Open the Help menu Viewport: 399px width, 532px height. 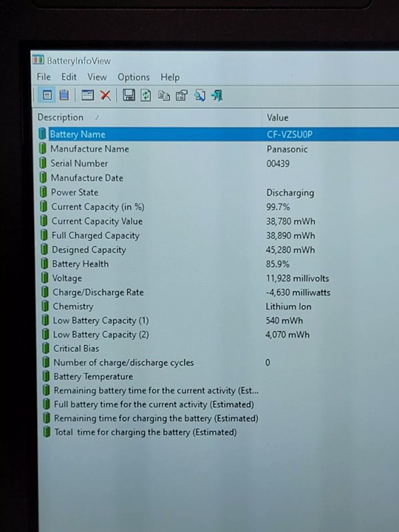(170, 78)
